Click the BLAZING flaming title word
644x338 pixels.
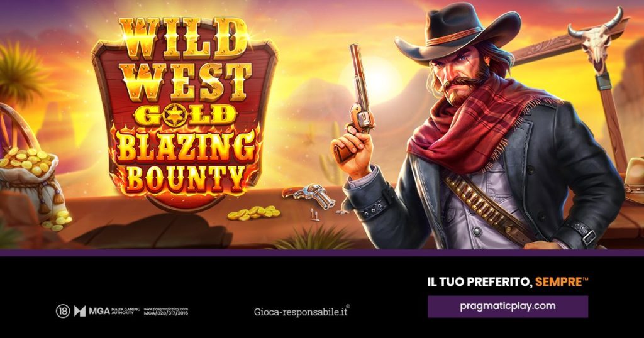(186, 146)
